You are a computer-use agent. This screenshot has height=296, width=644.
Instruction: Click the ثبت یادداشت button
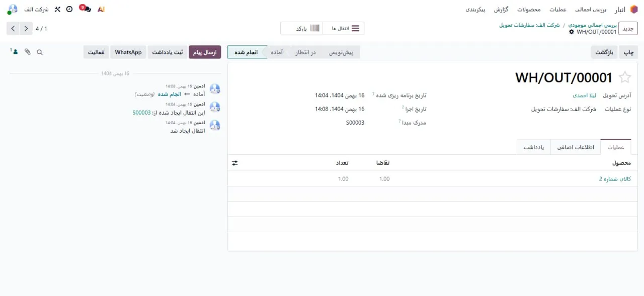click(x=168, y=52)
